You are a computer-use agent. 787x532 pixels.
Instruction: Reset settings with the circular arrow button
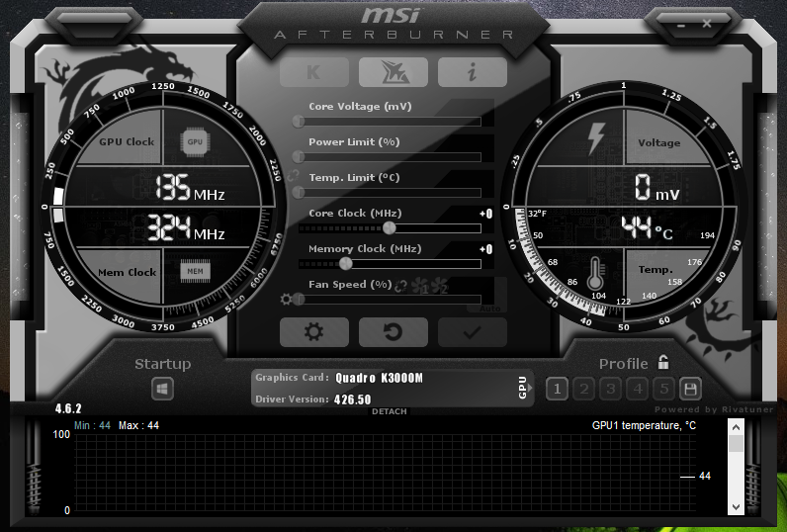393,331
